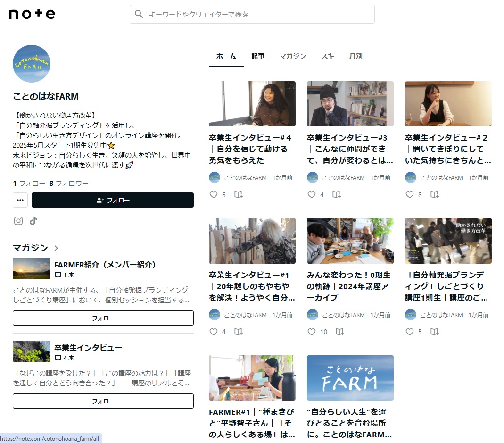The image size is (504, 443).
Task: Like the 自分軸発掘ブランディング講座1期生 article
Action: [410, 332]
